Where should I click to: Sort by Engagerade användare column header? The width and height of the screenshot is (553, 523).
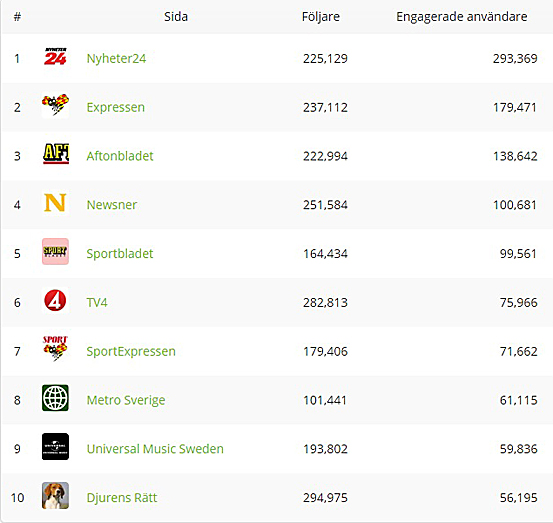[462, 17]
